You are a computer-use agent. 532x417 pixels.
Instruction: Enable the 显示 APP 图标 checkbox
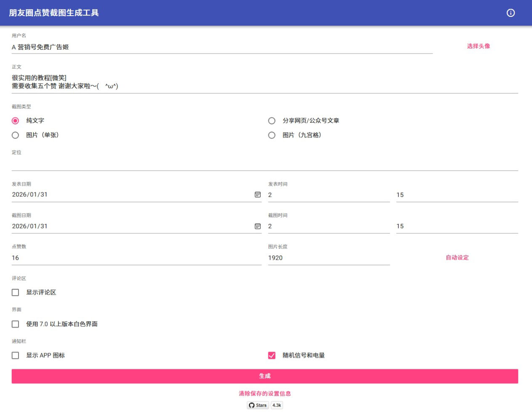pos(16,355)
